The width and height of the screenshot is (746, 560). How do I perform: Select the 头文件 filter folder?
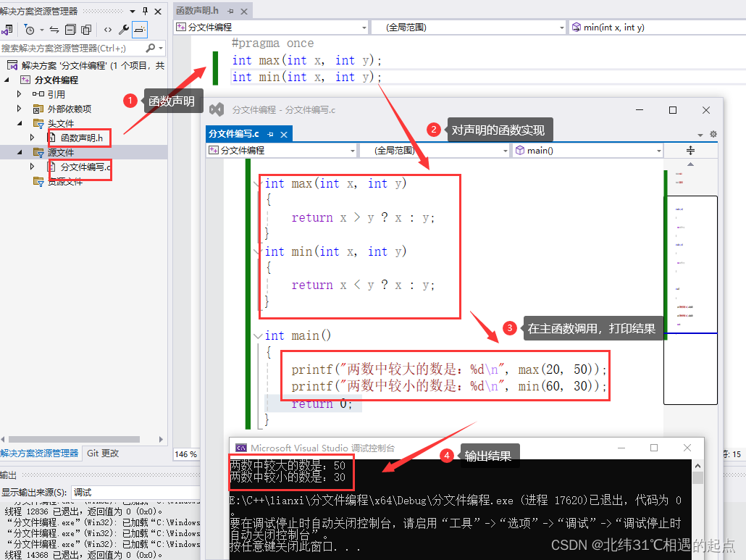(x=60, y=124)
